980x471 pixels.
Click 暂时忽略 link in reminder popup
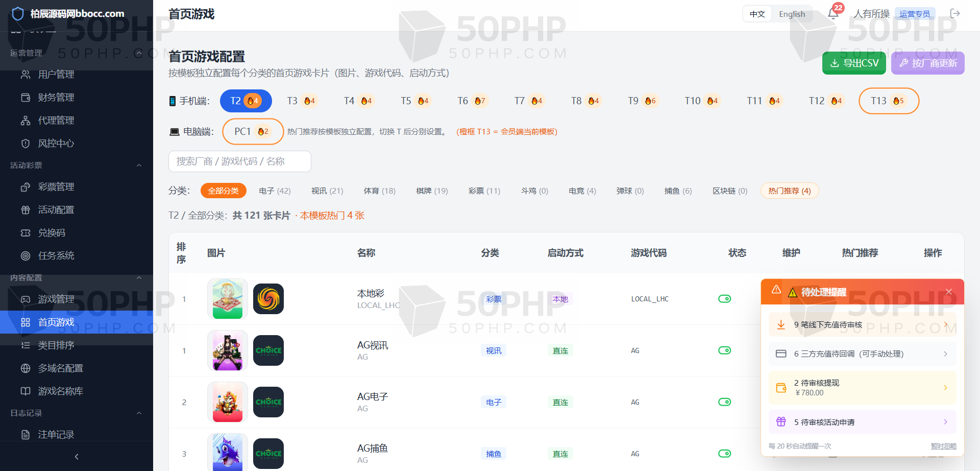pos(943,446)
